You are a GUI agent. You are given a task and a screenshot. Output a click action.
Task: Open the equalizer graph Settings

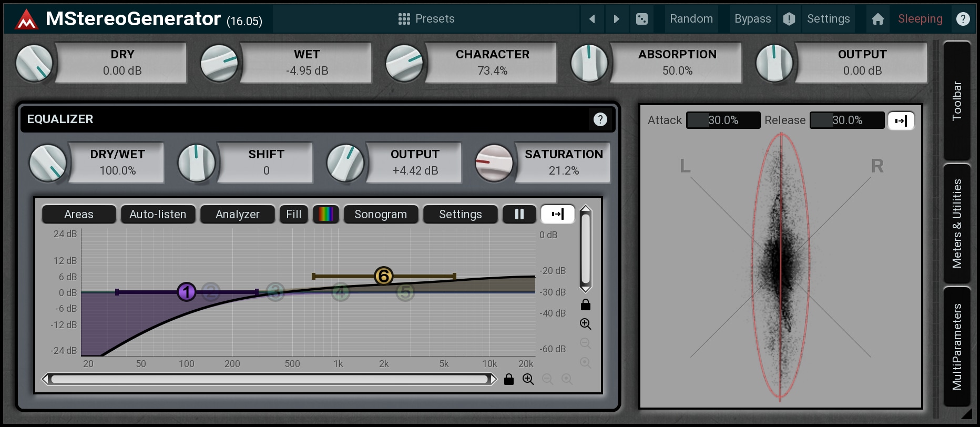pos(460,215)
